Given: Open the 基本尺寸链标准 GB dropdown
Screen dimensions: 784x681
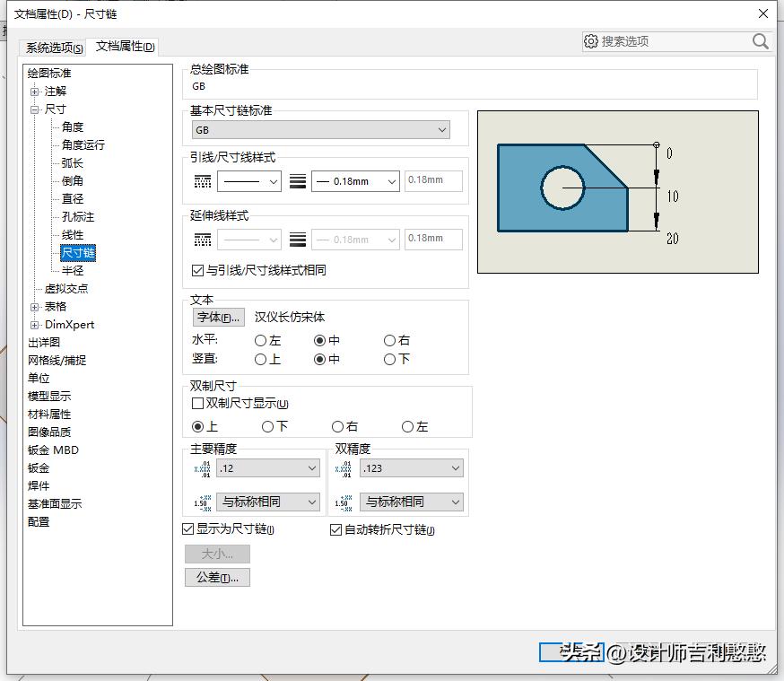Looking at the screenshot, I should tap(440, 129).
